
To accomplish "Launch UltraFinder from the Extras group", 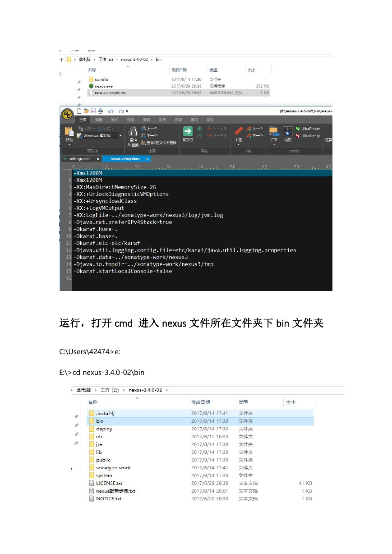I will coord(308,129).
